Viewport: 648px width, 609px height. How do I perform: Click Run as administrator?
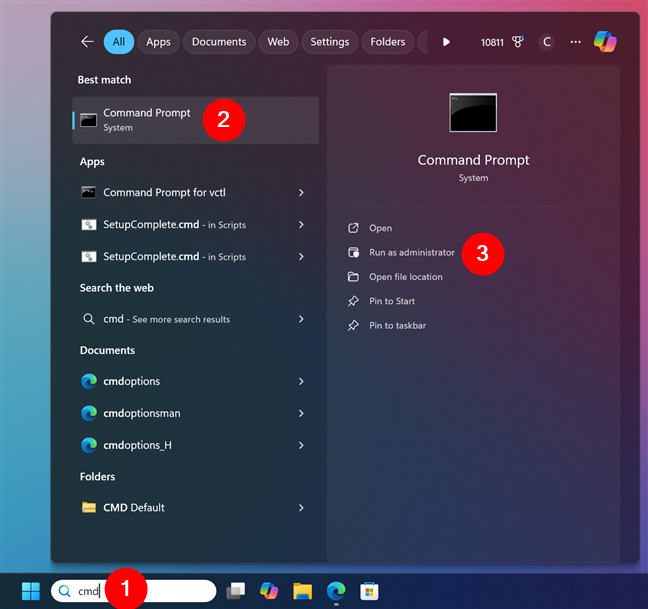click(412, 252)
